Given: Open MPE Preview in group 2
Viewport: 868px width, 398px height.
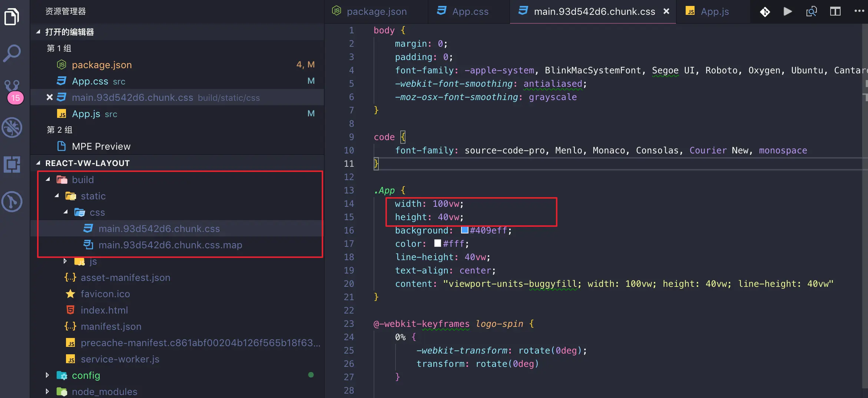Looking at the screenshot, I should pyautogui.click(x=177, y=146).
